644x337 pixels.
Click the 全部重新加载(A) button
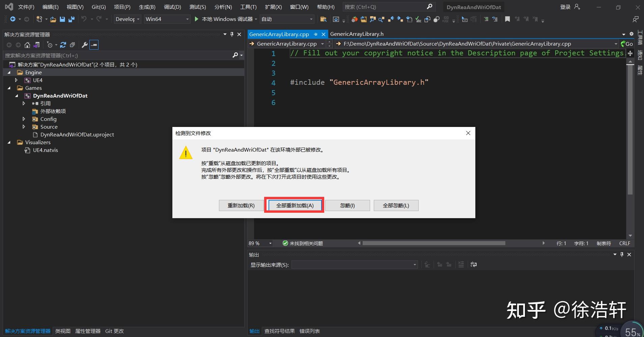tap(295, 205)
